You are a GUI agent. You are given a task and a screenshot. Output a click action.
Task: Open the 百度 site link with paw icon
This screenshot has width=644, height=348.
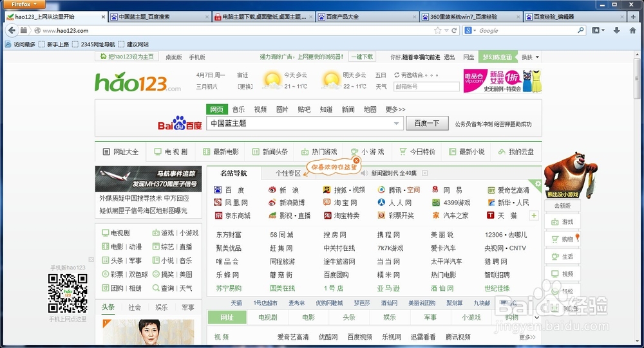[229, 190]
